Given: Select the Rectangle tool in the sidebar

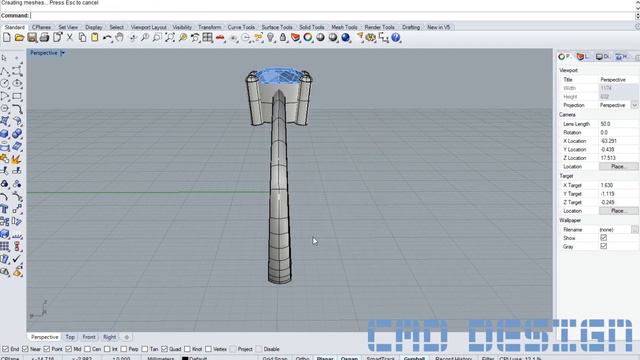Looking at the screenshot, I should tap(17, 96).
